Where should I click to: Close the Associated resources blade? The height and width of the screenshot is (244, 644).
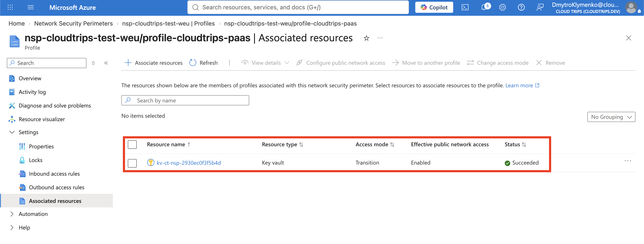click(x=628, y=38)
